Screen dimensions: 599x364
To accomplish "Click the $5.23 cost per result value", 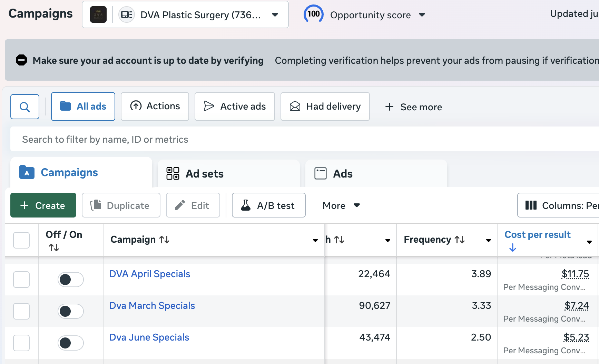I will click(x=576, y=337).
